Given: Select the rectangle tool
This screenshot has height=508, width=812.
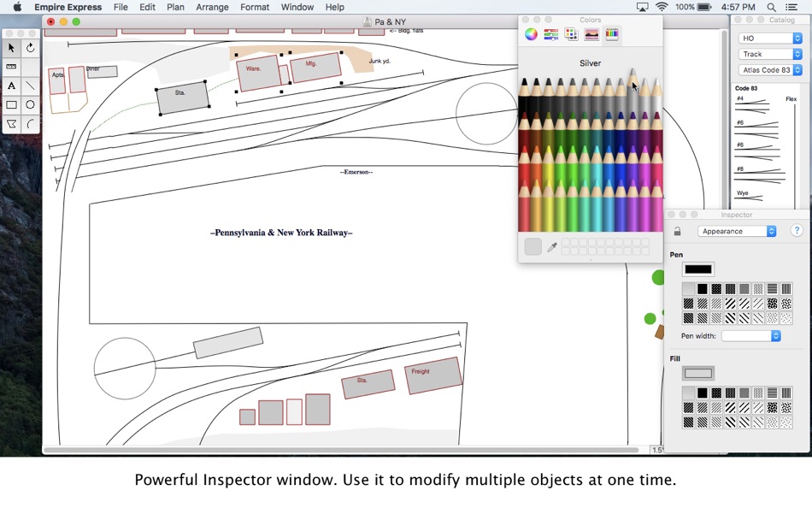Looking at the screenshot, I should pos(11,104).
